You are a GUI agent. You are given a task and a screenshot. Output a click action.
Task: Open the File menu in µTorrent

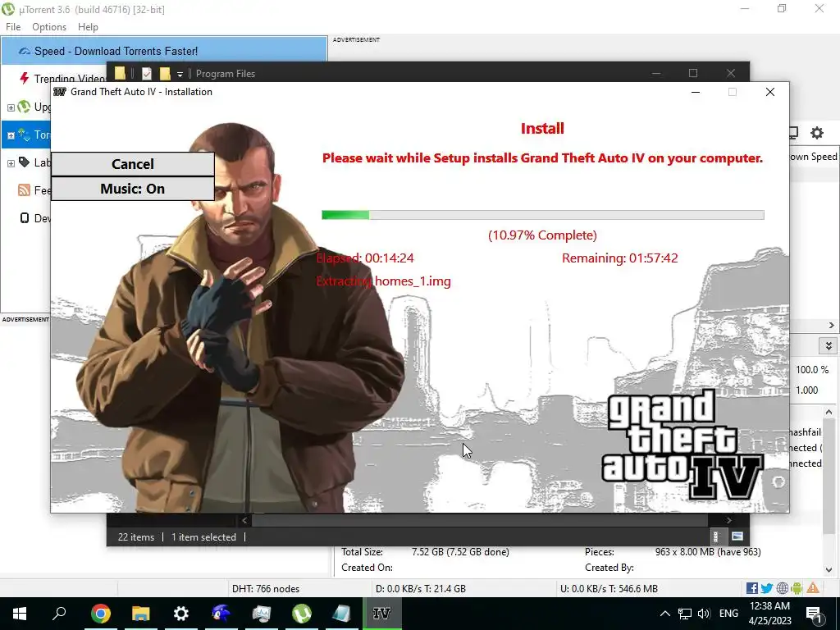pos(13,27)
